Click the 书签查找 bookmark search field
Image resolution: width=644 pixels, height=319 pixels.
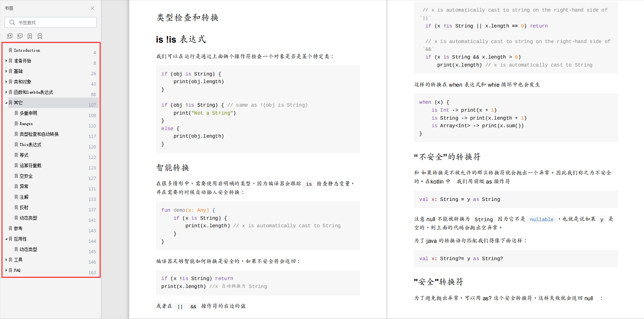pos(51,22)
